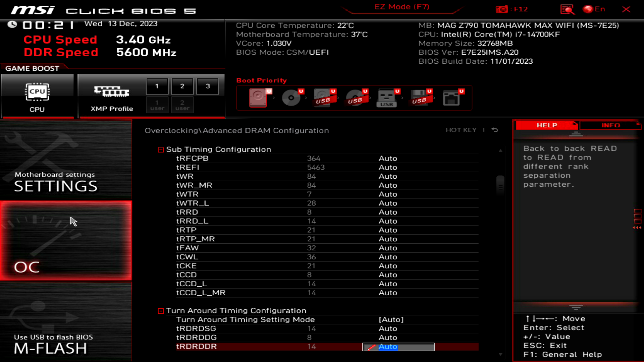The width and height of the screenshot is (644, 362).
Task: Collapse Turn Around Timing Configuration section
Action: [161, 311]
